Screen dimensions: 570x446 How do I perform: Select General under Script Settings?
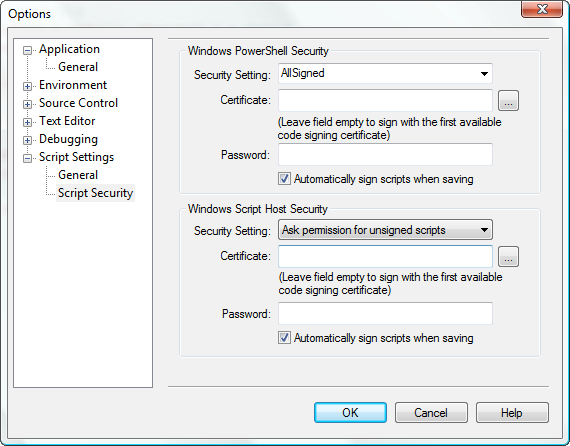(x=78, y=175)
